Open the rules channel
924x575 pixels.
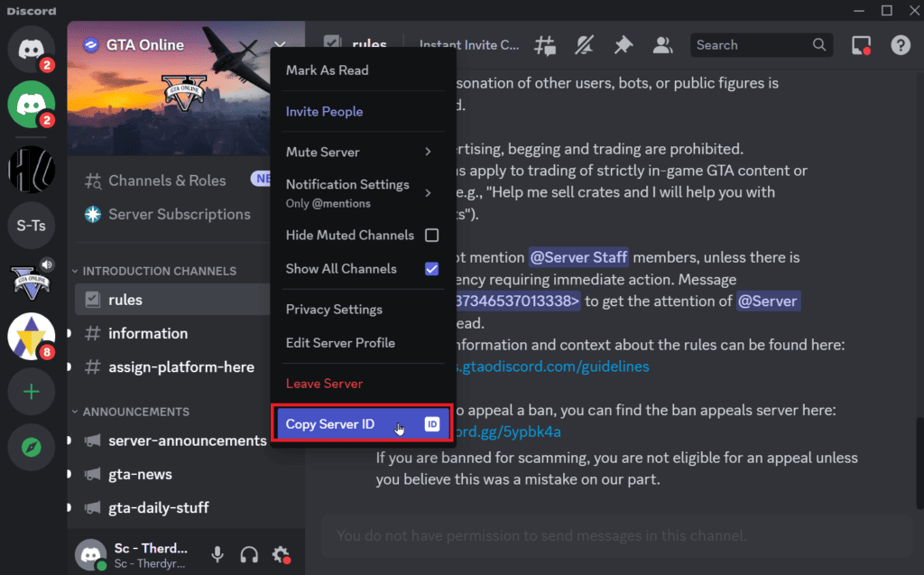[x=172, y=300]
